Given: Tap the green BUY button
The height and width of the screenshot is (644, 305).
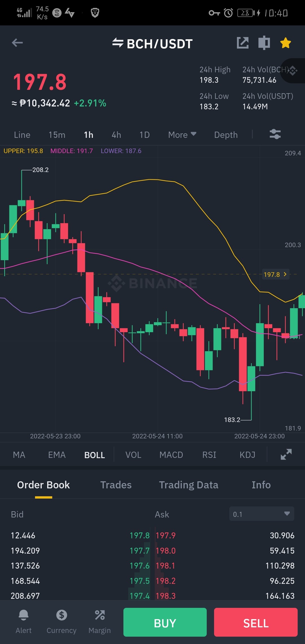Looking at the screenshot, I should click(165, 622).
